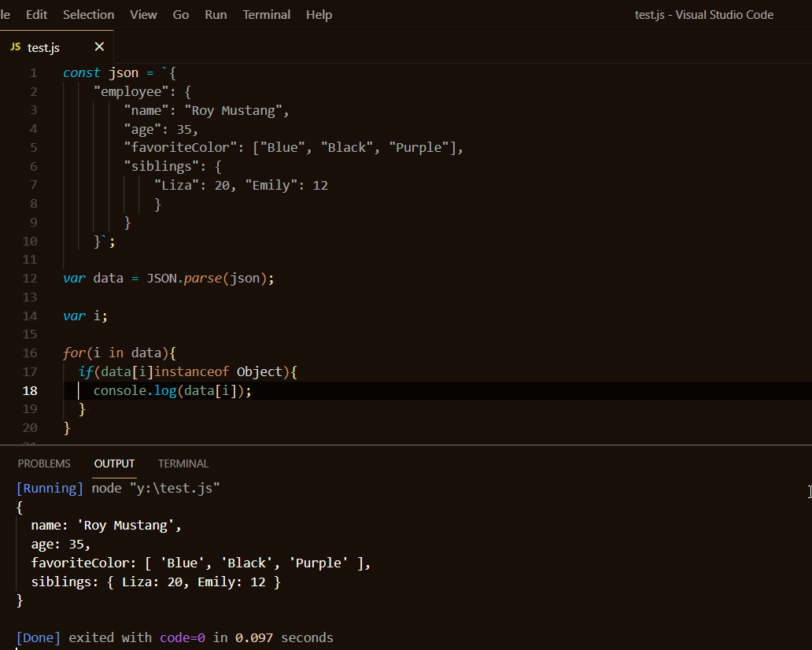The height and width of the screenshot is (650, 812).
Task: Switch to the PROBLEMS panel tab
Action: pyautogui.click(x=44, y=463)
